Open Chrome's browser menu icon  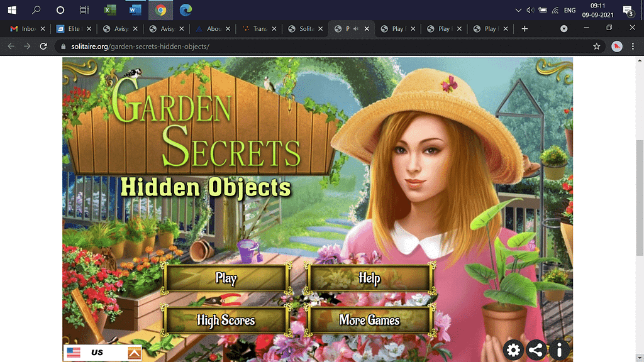pyautogui.click(x=632, y=46)
